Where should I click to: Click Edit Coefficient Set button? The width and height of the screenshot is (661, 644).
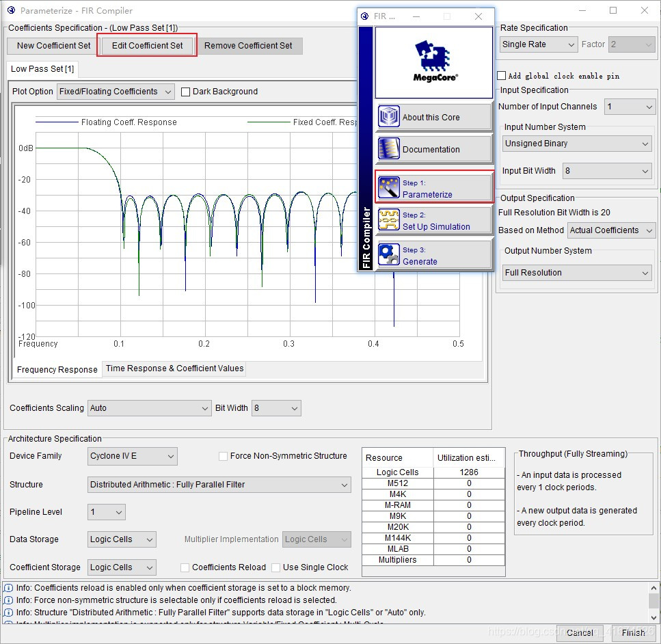(x=147, y=46)
